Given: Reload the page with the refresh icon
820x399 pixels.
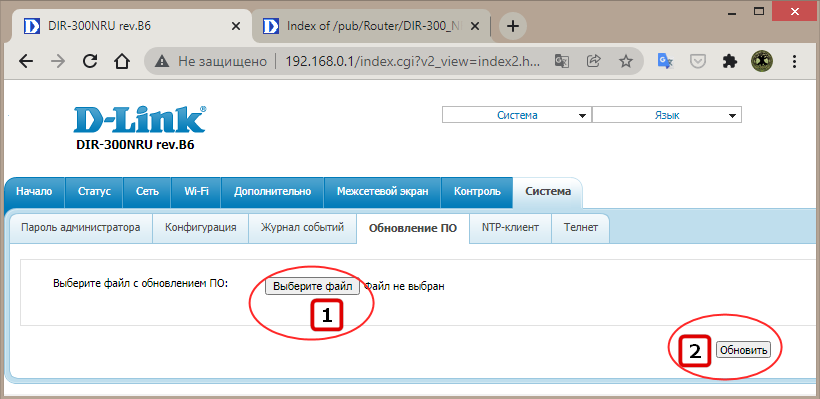Looking at the screenshot, I should click(x=90, y=62).
